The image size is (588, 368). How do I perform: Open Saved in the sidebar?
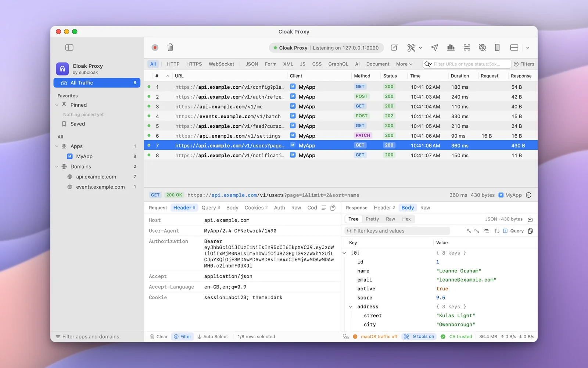point(97,124)
